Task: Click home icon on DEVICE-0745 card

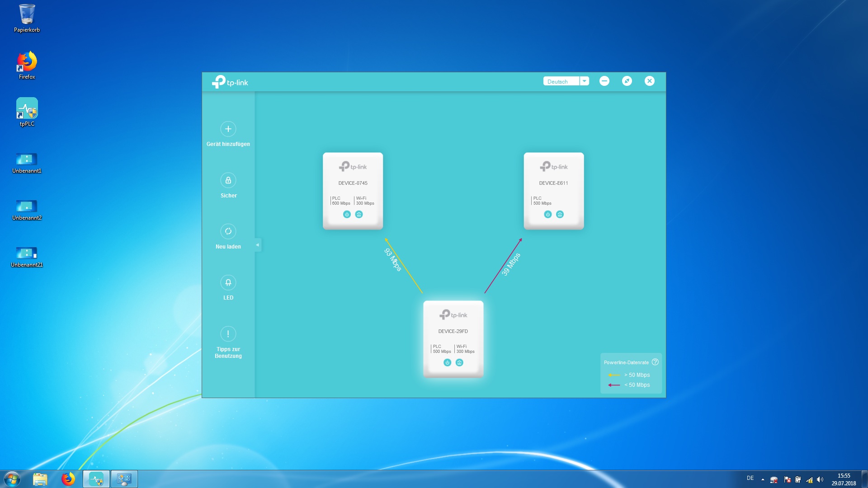Action: 359,215
